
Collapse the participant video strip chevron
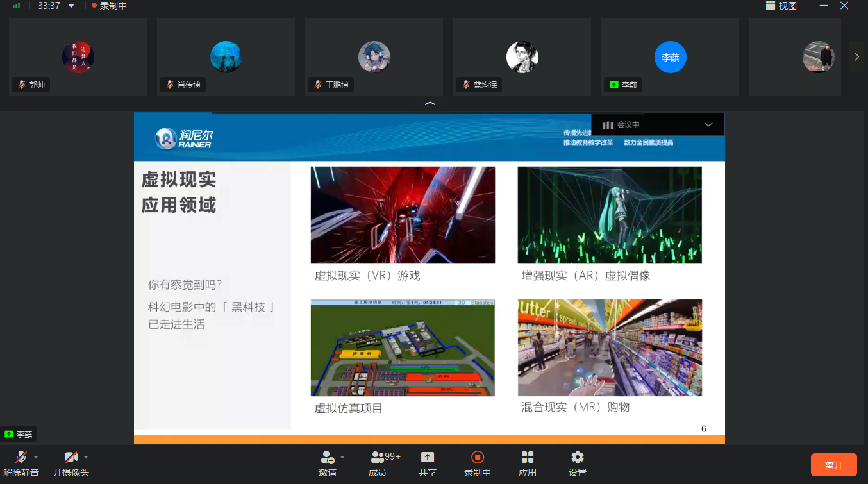(x=430, y=103)
